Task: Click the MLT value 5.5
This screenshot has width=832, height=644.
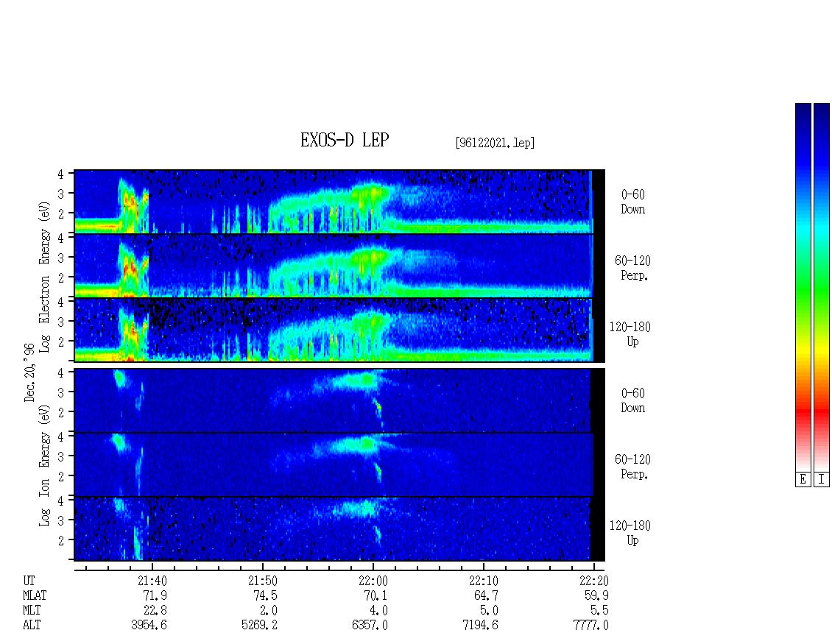Action: (599, 611)
